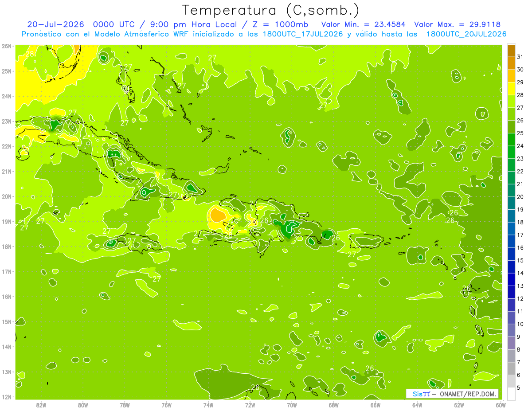Click the "0000 UTC" time text
532x411 pixels.
click(x=114, y=24)
